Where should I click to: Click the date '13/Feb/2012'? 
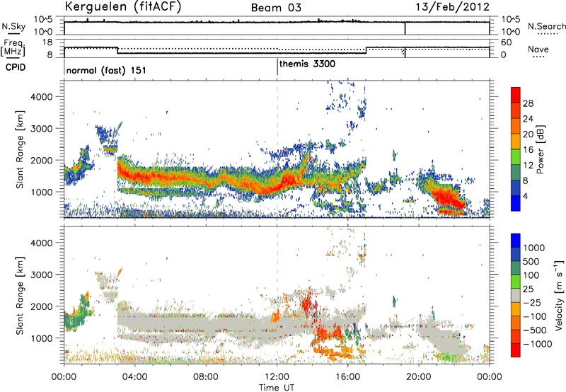453,6
